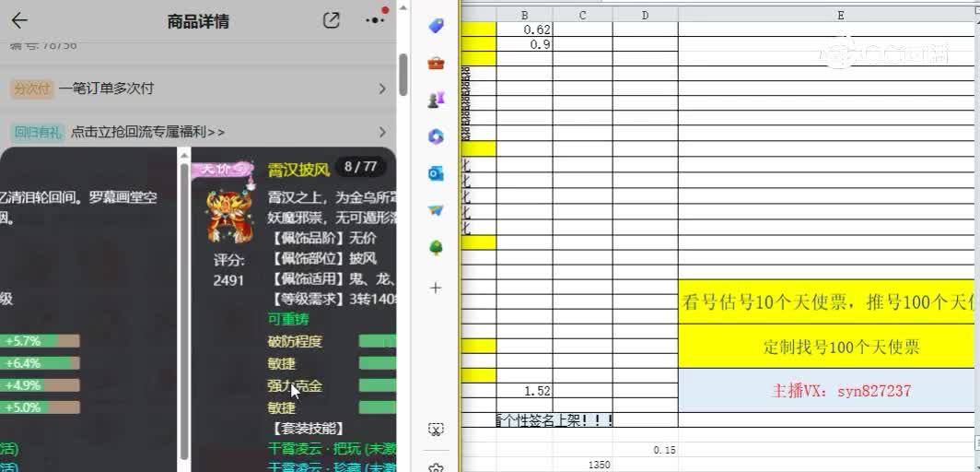
Task: Open the chess pieces Games icon
Action: [436, 100]
